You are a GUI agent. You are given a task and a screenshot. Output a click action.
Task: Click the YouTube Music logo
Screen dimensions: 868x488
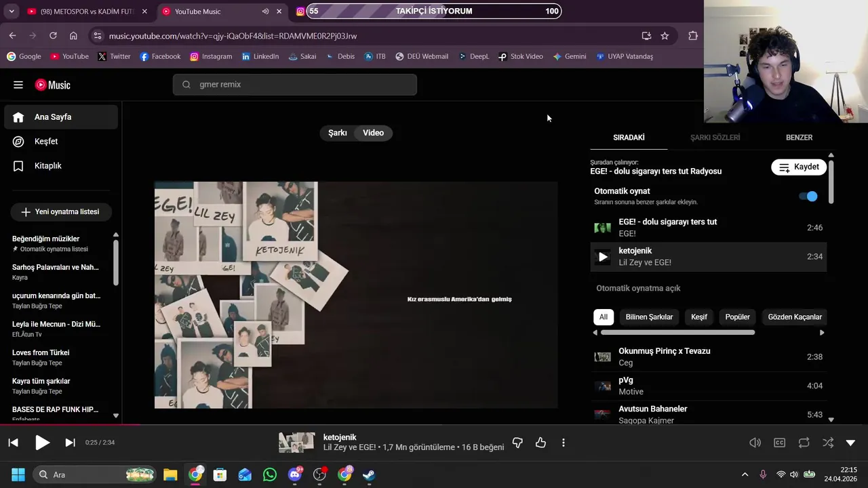(53, 85)
